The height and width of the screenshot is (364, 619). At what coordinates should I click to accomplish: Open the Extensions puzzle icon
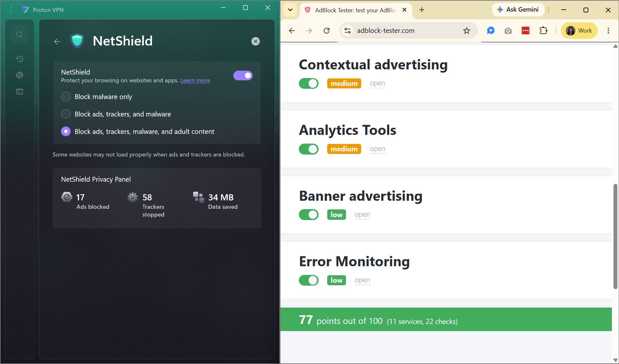(x=543, y=31)
